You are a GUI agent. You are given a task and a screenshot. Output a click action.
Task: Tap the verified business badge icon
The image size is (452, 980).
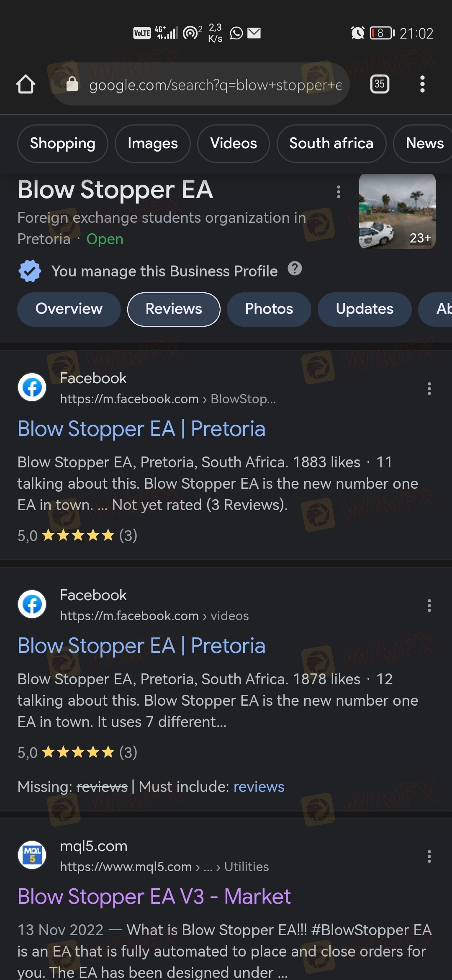[x=30, y=271]
